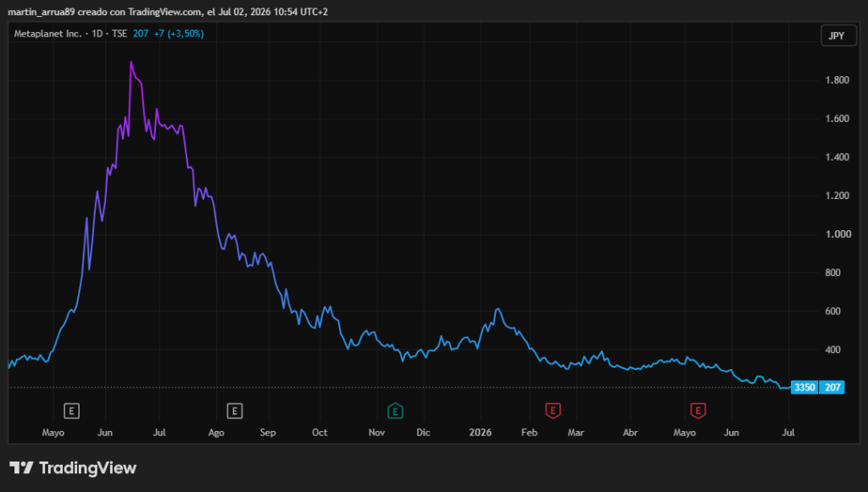The height and width of the screenshot is (492, 868).
Task: Click the 1.200 price axis label
Action: click(x=837, y=196)
